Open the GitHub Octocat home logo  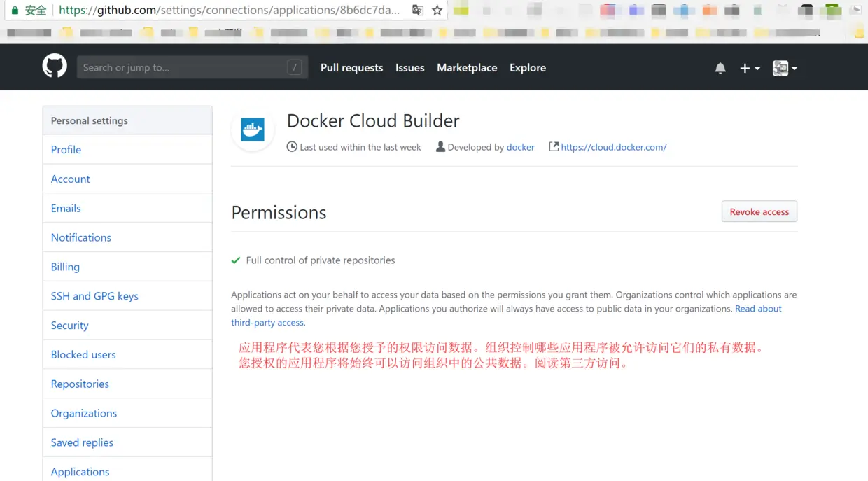click(x=55, y=67)
